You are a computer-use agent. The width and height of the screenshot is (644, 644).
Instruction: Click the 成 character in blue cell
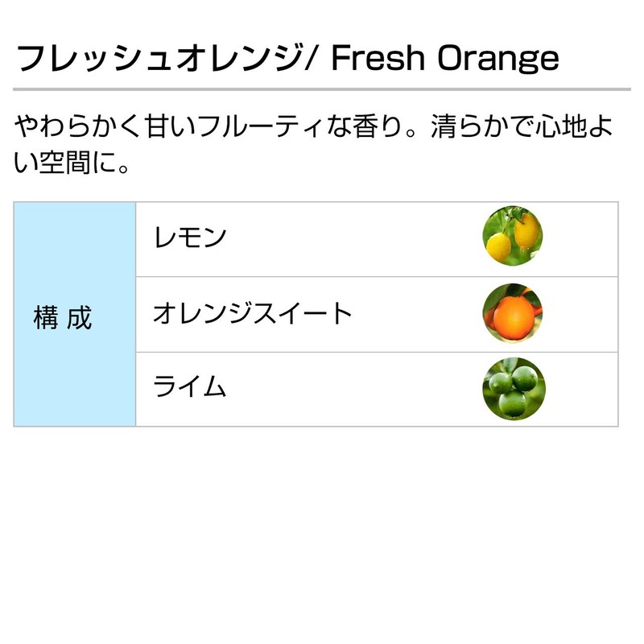[80, 318]
